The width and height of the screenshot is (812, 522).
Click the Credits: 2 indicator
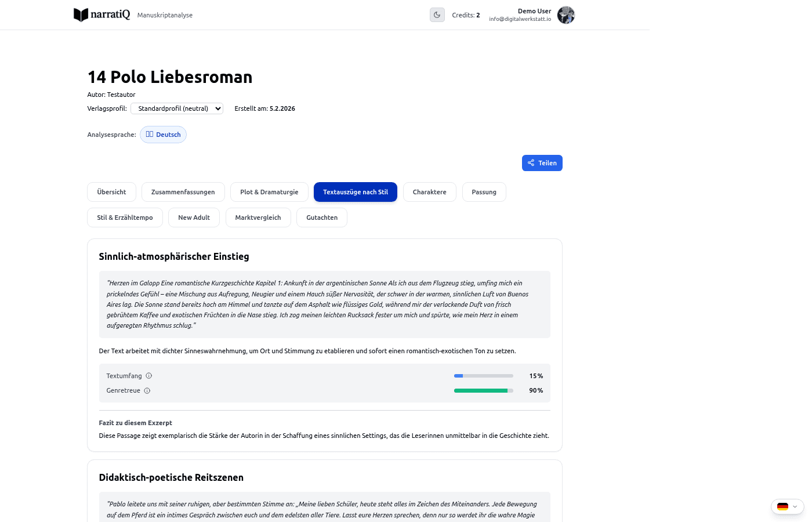(466, 15)
